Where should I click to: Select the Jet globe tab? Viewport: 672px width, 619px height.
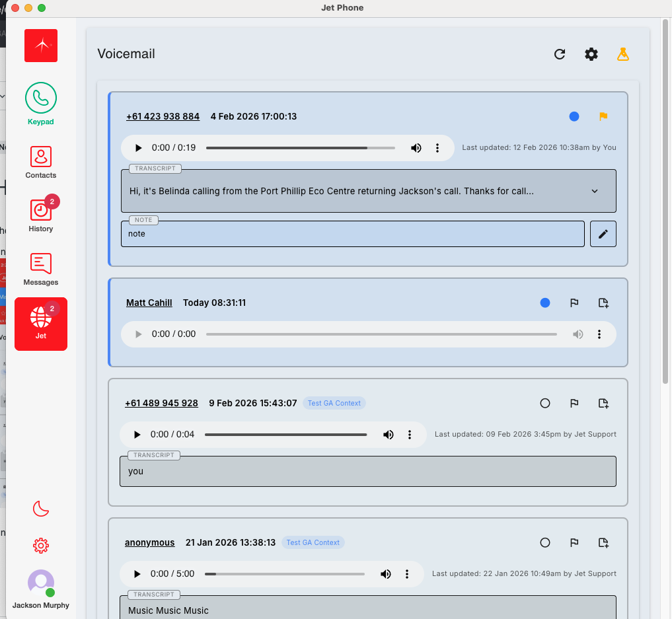pos(41,324)
